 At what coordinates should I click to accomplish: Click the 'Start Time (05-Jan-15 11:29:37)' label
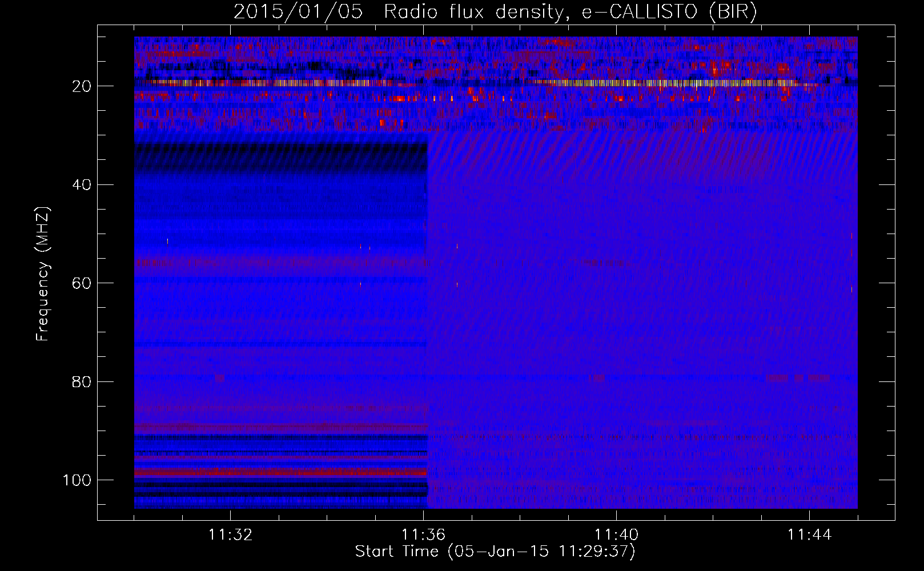pos(495,552)
